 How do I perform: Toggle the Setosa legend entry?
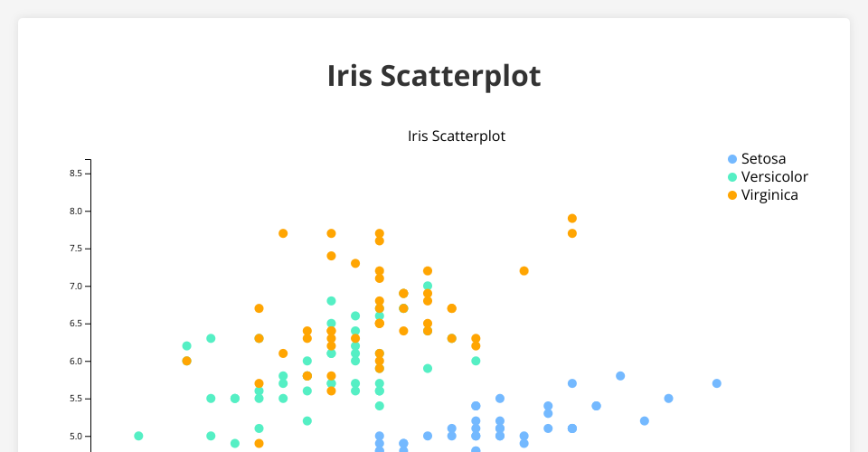(x=763, y=159)
